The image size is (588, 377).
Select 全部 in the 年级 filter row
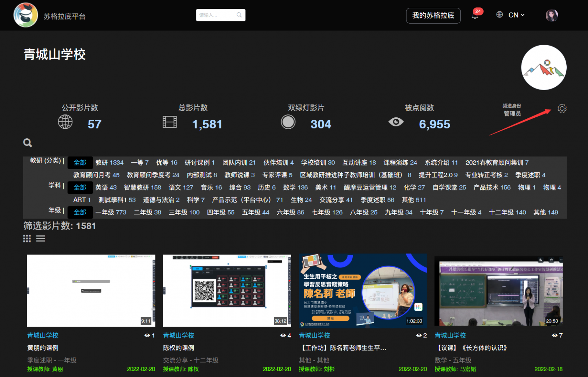tap(80, 212)
